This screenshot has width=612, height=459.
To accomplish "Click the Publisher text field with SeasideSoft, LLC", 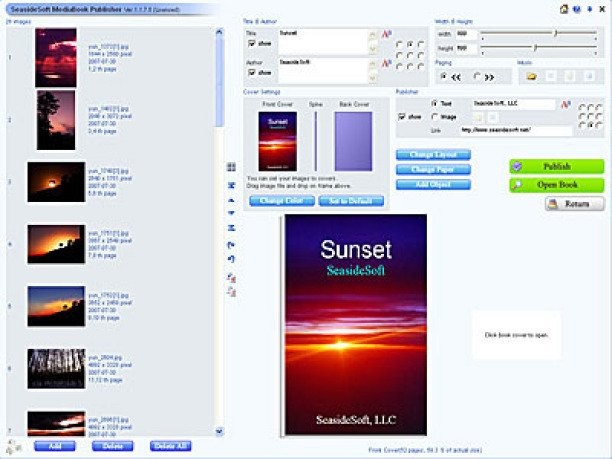I will tap(514, 104).
